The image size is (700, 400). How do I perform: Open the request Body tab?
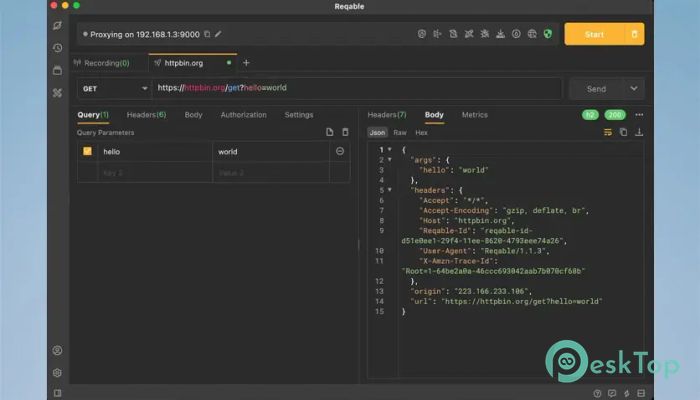pos(193,115)
